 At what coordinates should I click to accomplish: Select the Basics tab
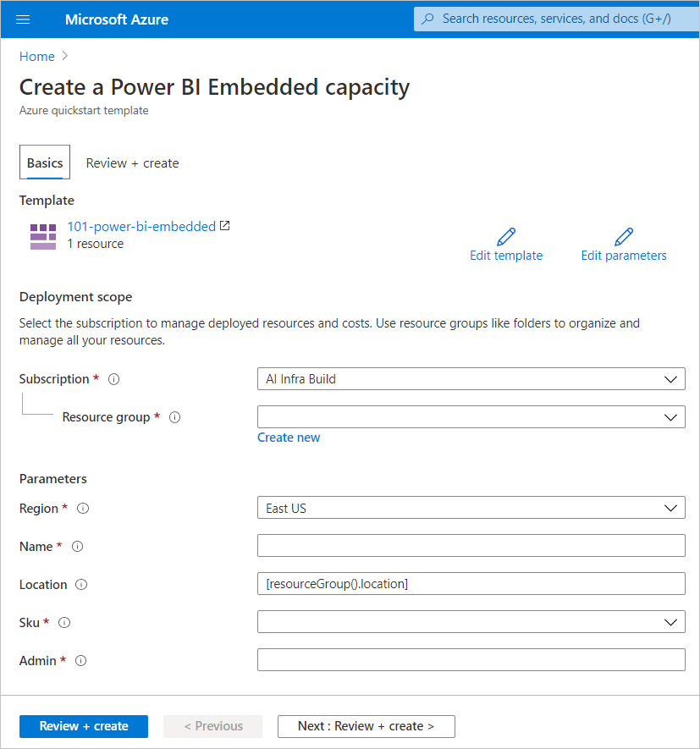pos(44,162)
